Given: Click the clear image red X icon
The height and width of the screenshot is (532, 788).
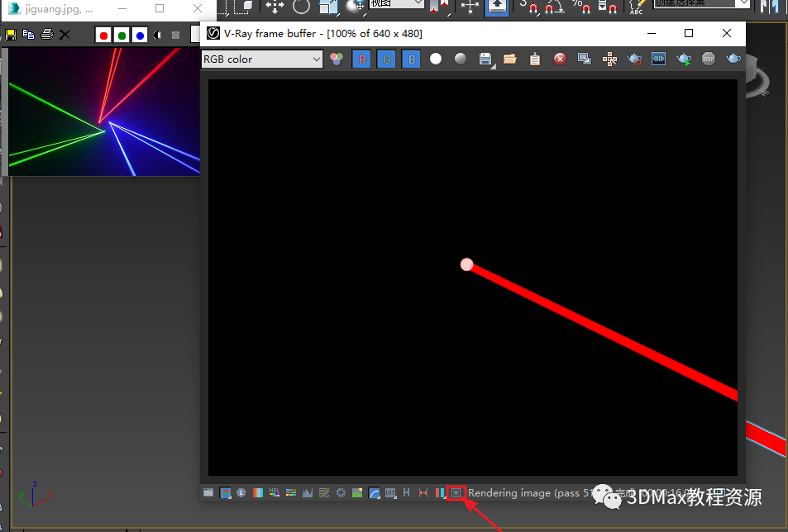Looking at the screenshot, I should point(560,59).
